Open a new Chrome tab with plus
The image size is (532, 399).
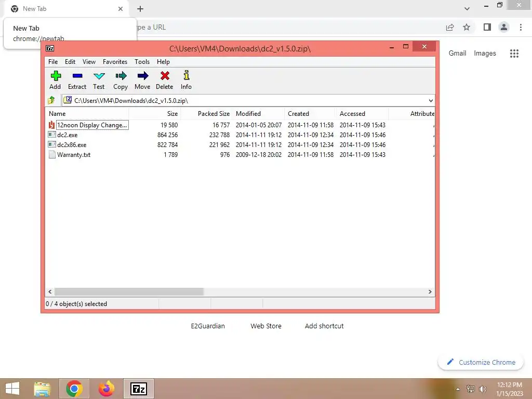click(x=140, y=9)
